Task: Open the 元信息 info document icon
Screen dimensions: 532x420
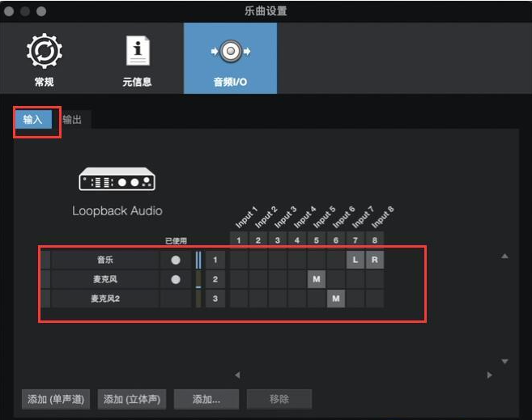Action: [x=138, y=51]
